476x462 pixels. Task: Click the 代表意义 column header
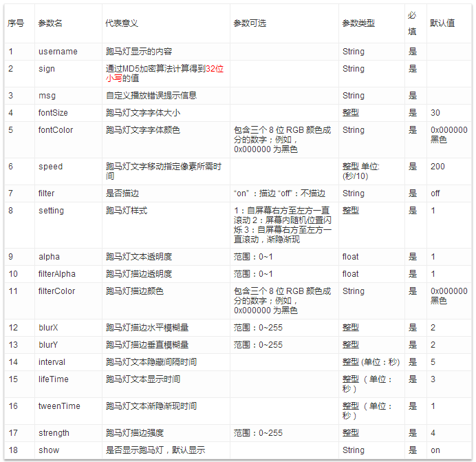pos(122,23)
